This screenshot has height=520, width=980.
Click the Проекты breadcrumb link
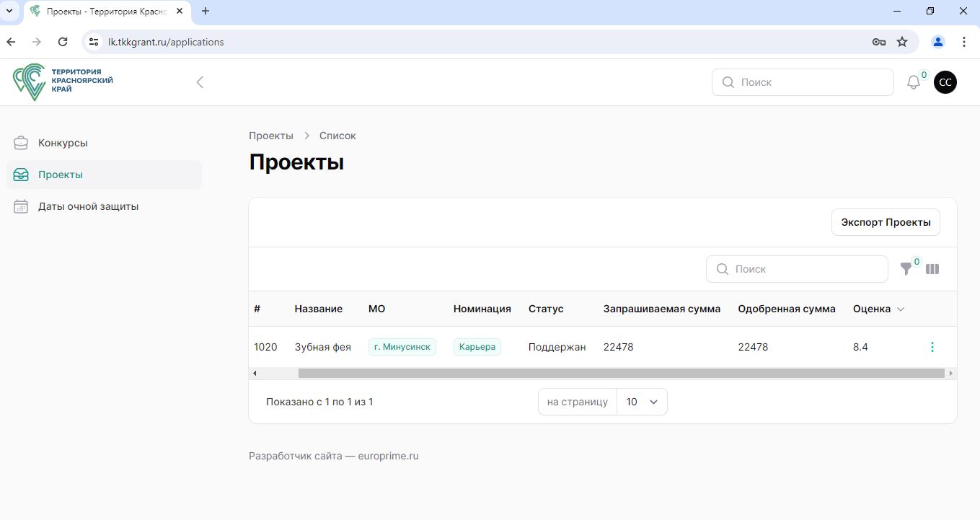[271, 136]
